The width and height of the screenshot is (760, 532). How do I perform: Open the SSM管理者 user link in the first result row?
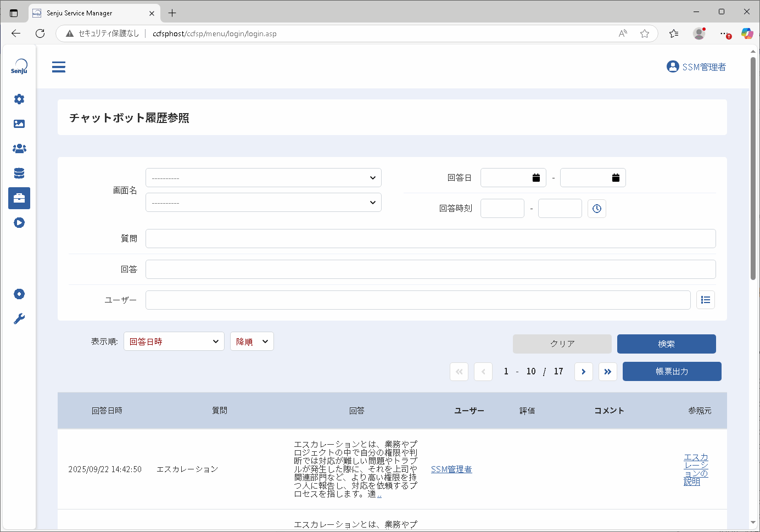coord(451,469)
